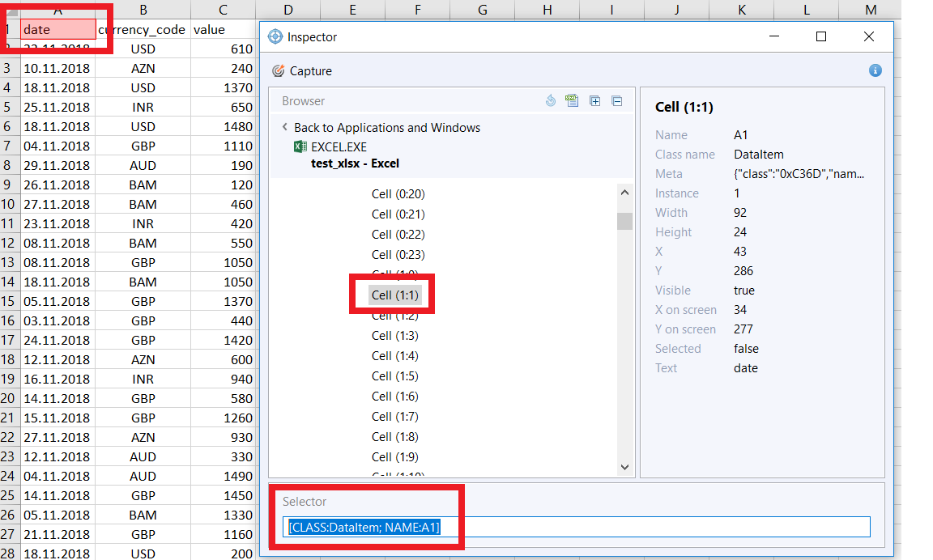This screenshot has height=560, width=933.
Task: Select Cell (0:21) in the tree
Action: coord(398,214)
